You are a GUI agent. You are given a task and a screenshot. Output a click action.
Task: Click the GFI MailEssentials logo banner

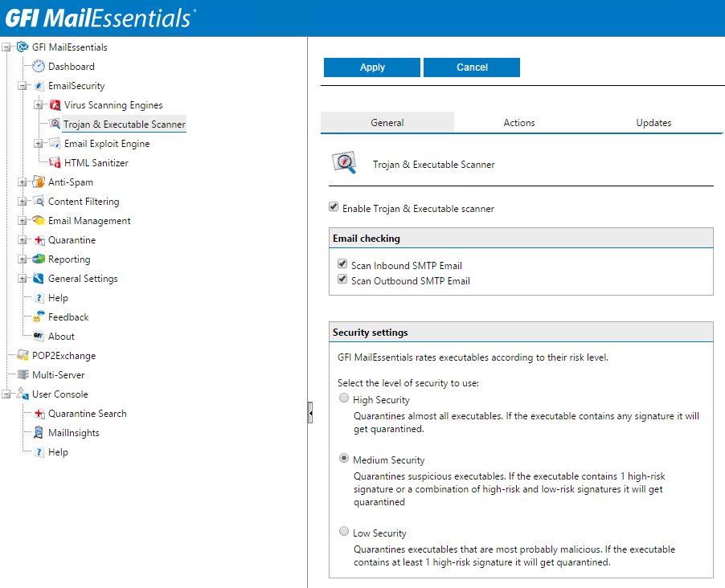(x=100, y=18)
